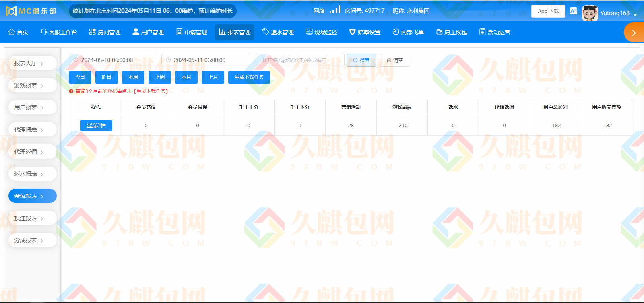
Task: Click the red warning info icon
Action: click(71, 91)
